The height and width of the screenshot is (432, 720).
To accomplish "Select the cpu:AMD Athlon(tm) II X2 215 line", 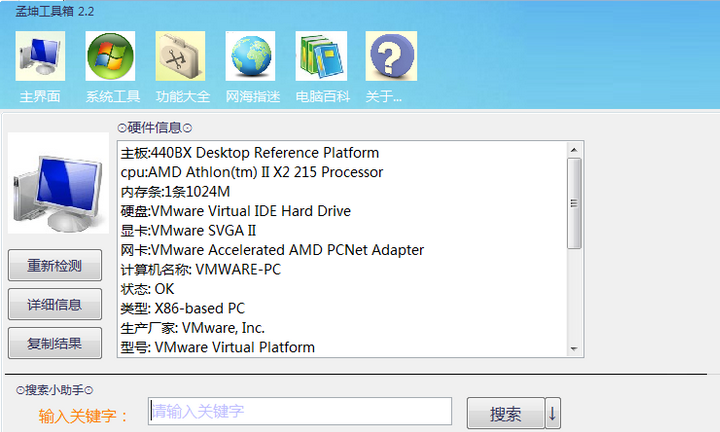I will (x=252, y=172).
